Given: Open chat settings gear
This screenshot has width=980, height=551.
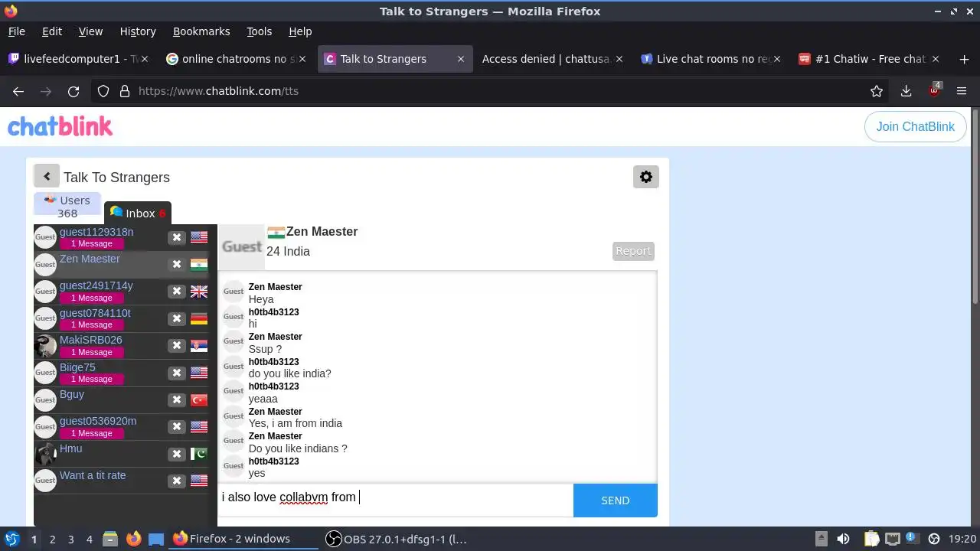Looking at the screenshot, I should 646,177.
